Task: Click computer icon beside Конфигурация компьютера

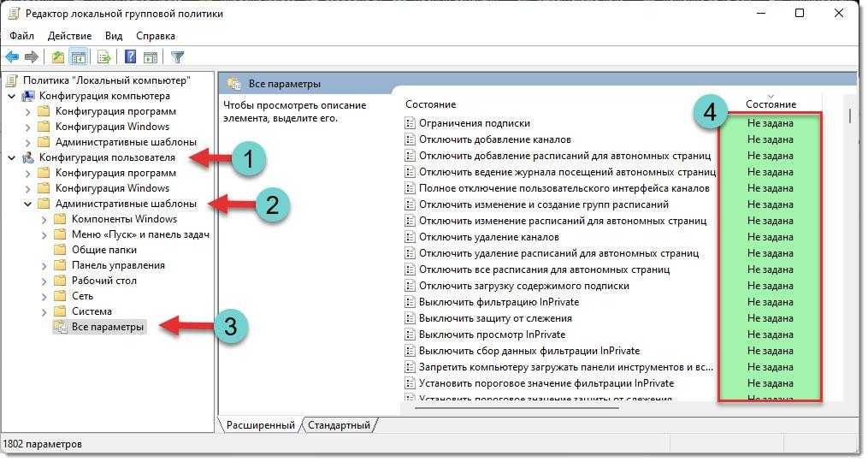Action: (27, 97)
